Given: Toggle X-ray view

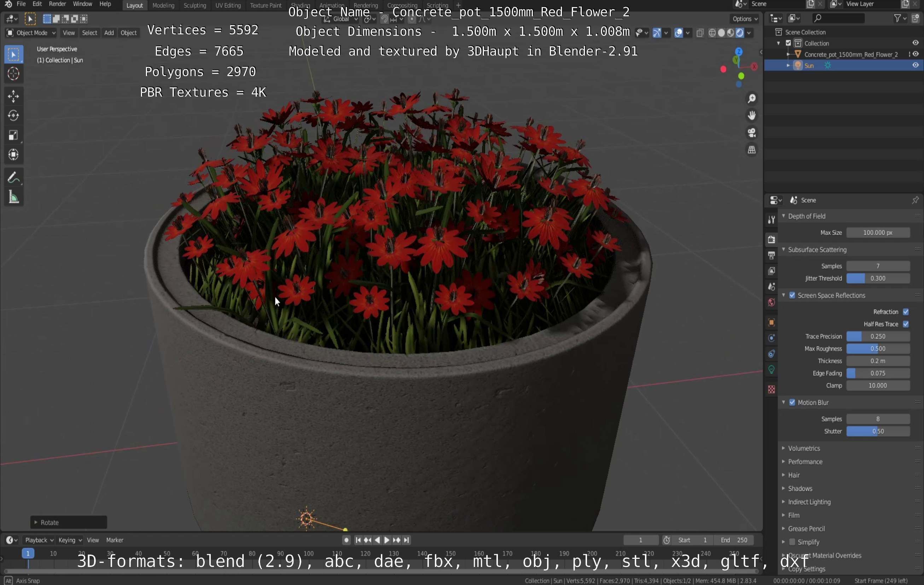Looking at the screenshot, I should 700,33.
